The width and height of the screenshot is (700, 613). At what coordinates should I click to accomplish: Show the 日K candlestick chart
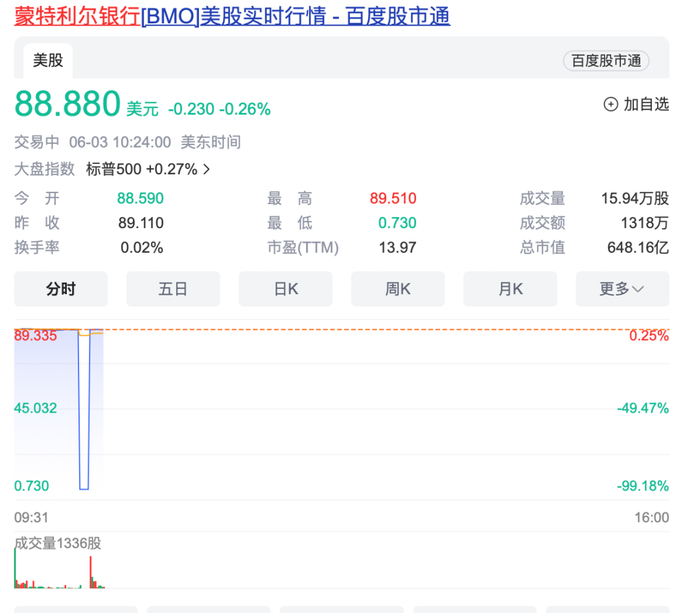pyautogui.click(x=286, y=289)
